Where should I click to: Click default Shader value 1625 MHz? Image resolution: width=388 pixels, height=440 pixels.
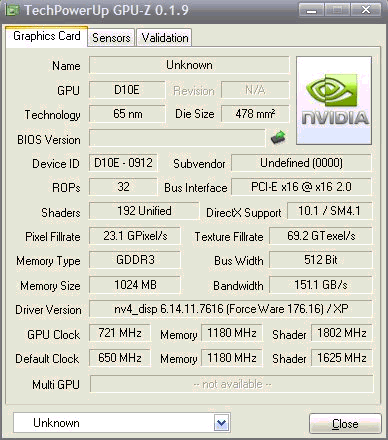click(342, 358)
